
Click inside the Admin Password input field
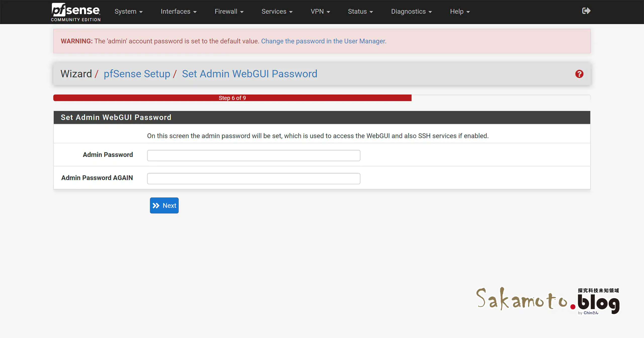[254, 155]
